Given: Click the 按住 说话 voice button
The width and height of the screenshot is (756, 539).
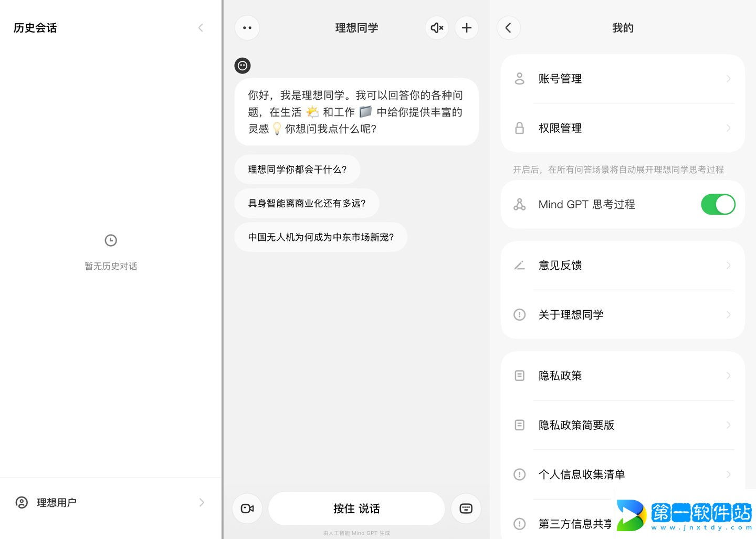Looking at the screenshot, I should (x=356, y=509).
